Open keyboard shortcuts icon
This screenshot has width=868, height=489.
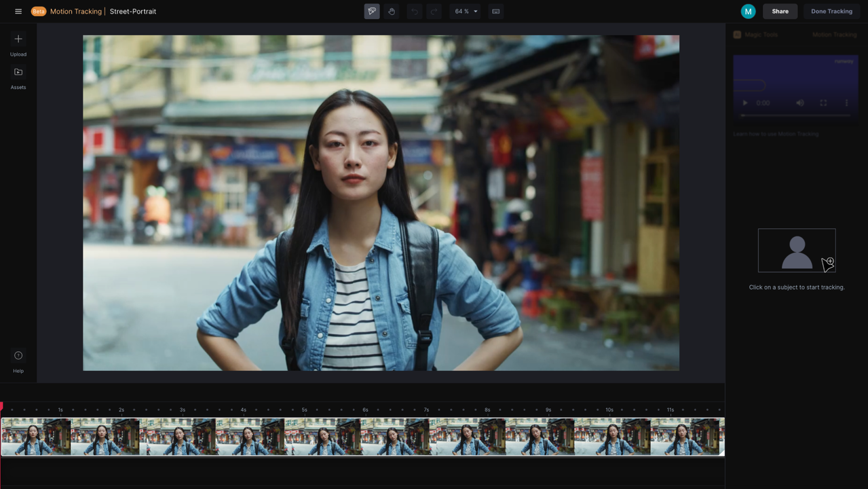coord(496,12)
